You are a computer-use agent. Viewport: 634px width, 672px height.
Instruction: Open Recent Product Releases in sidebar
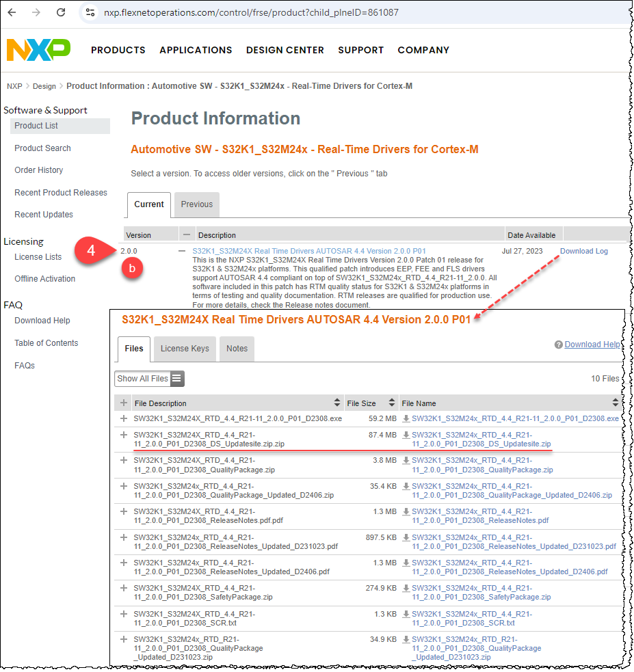coord(61,193)
